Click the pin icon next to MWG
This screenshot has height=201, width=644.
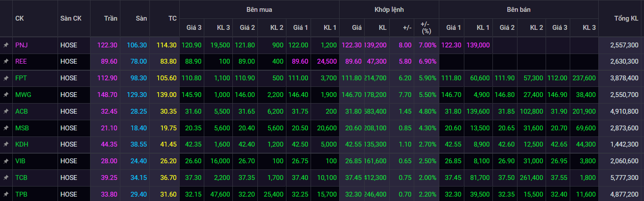pyautogui.click(x=6, y=95)
